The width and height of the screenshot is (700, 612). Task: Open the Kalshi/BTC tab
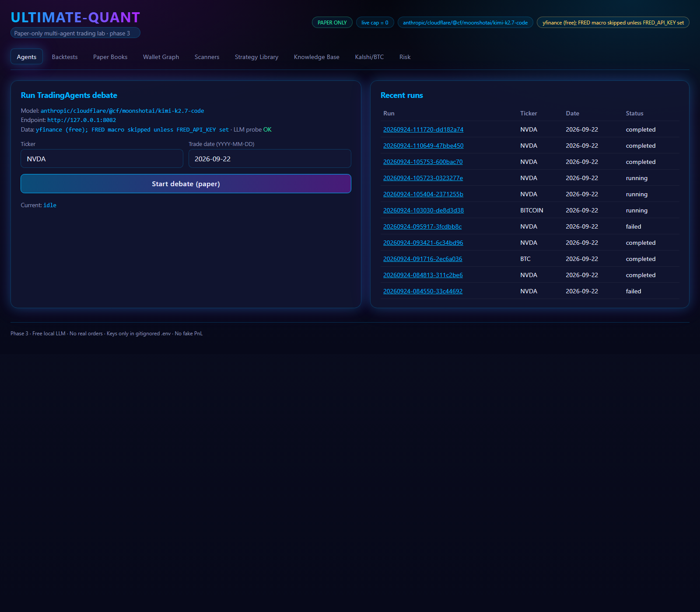point(369,57)
